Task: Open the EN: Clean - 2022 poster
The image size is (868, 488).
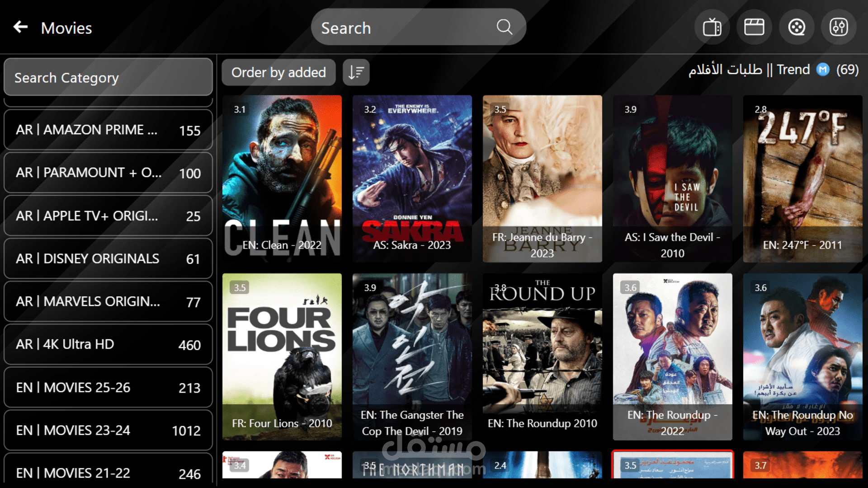Action: [282, 178]
